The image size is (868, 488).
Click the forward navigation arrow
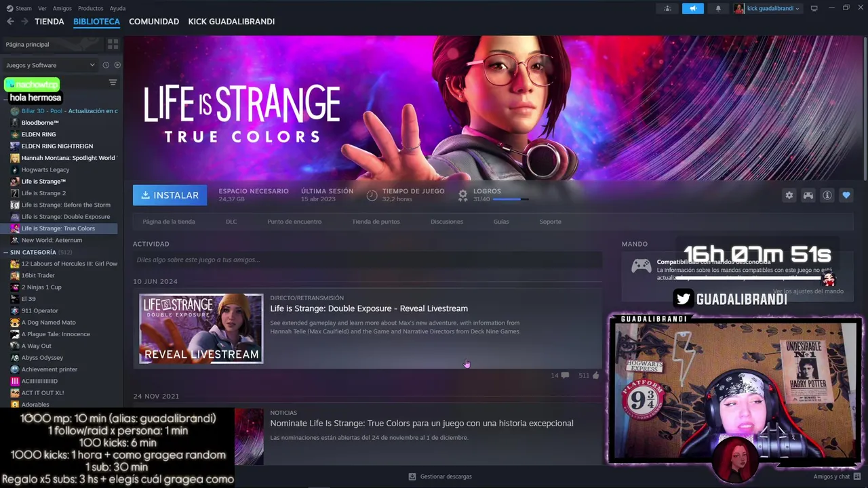pyautogui.click(x=24, y=22)
